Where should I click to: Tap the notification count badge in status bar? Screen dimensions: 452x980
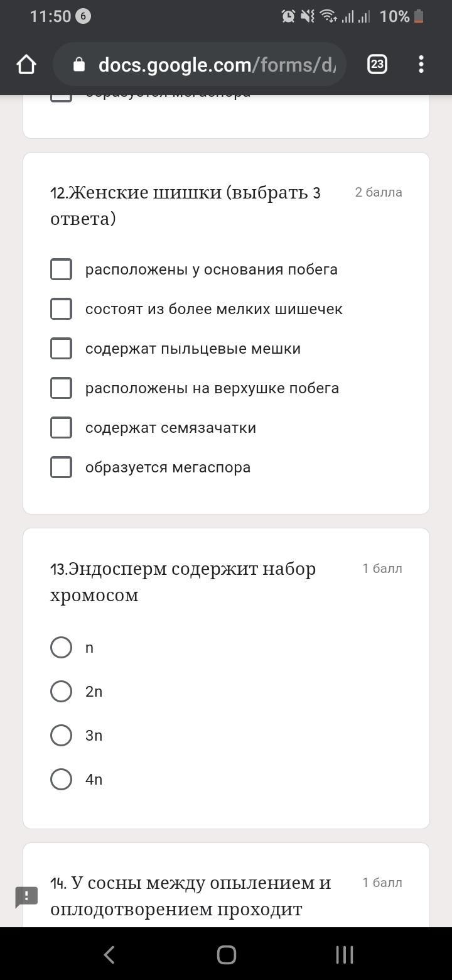click(x=83, y=16)
